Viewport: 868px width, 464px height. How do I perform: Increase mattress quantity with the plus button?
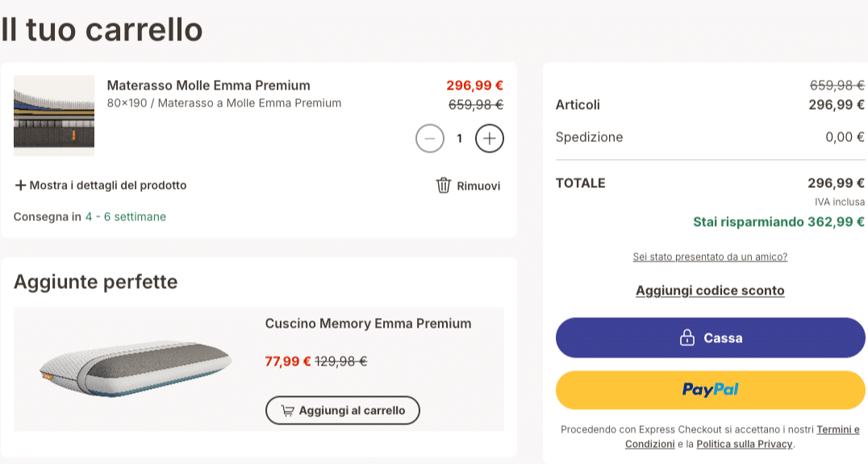click(x=489, y=139)
